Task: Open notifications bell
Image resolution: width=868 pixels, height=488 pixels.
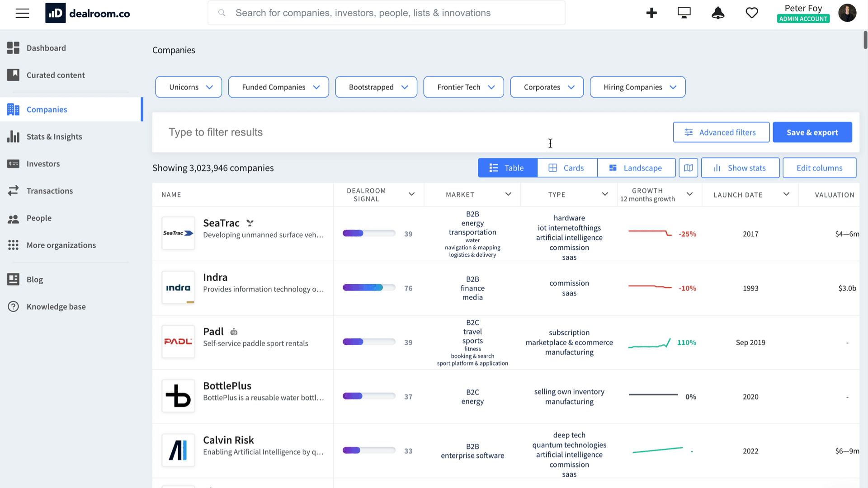Action: [718, 13]
